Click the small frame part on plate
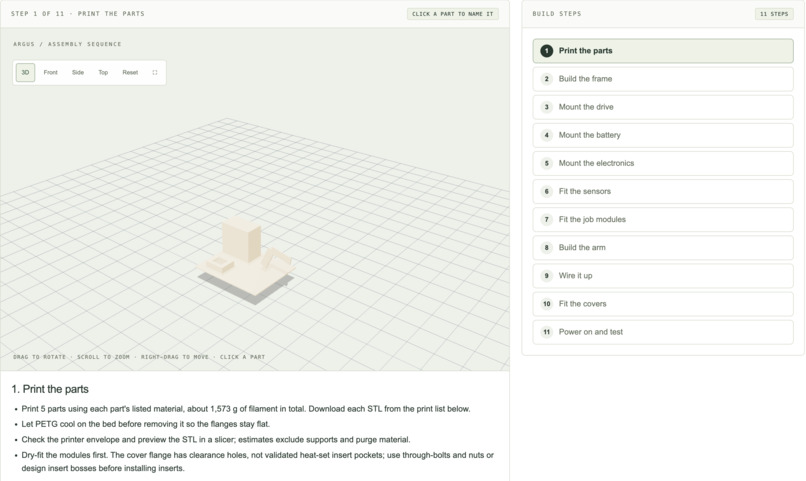This screenshot has width=806, height=481. 219,264
